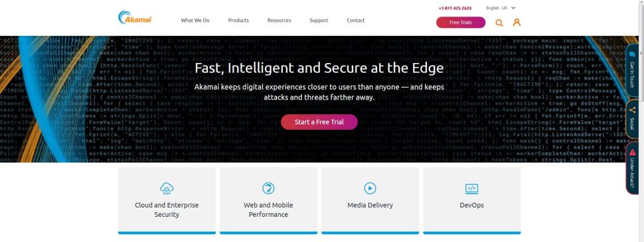The height and width of the screenshot is (242, 644).
Task: Click the user account icon
Action: 517,22
